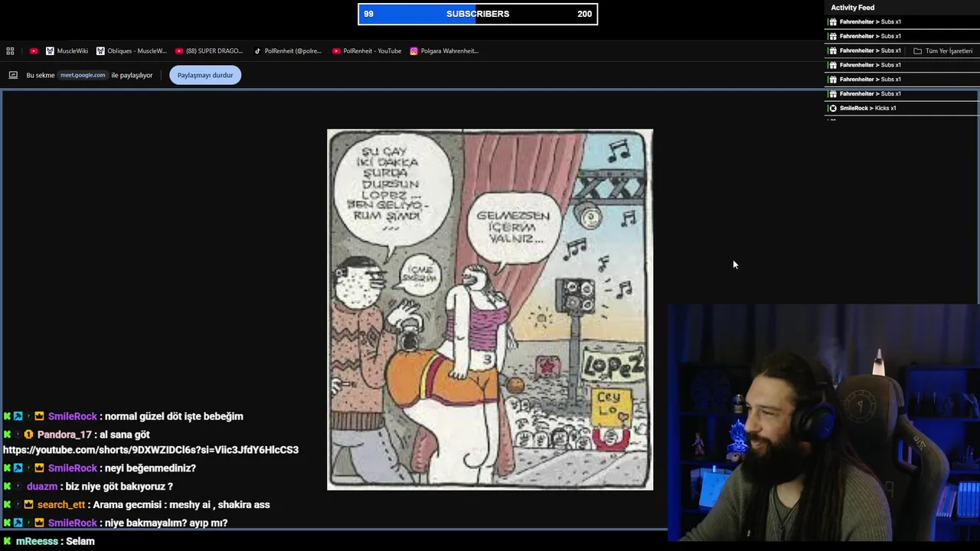Open the Tüm Yer İşaretleri bookmarks folder
Screen dimensions: 980x551
point(942,51)
